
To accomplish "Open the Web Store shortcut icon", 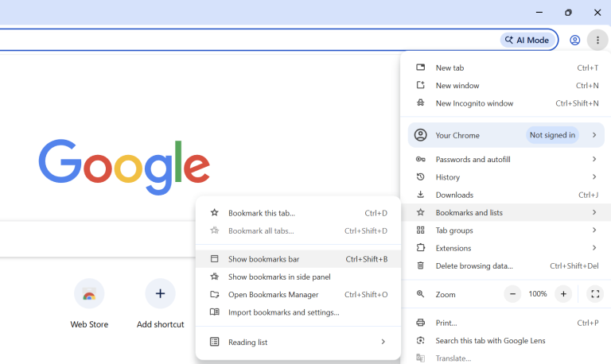I will (x=89, y=293).
